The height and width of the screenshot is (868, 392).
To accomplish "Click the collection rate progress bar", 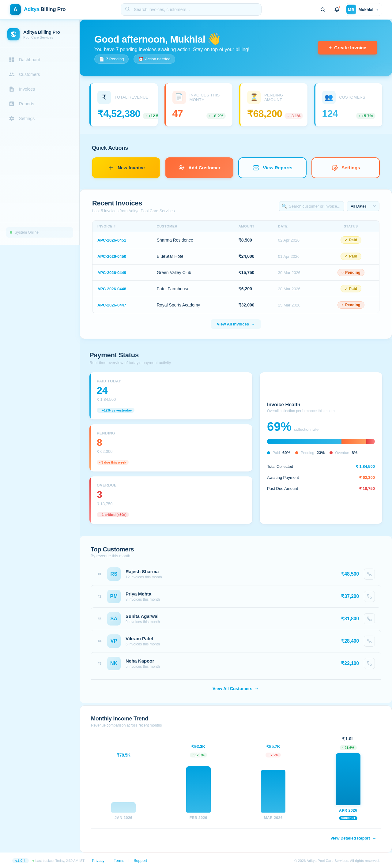I will click(x=321, y=442).
